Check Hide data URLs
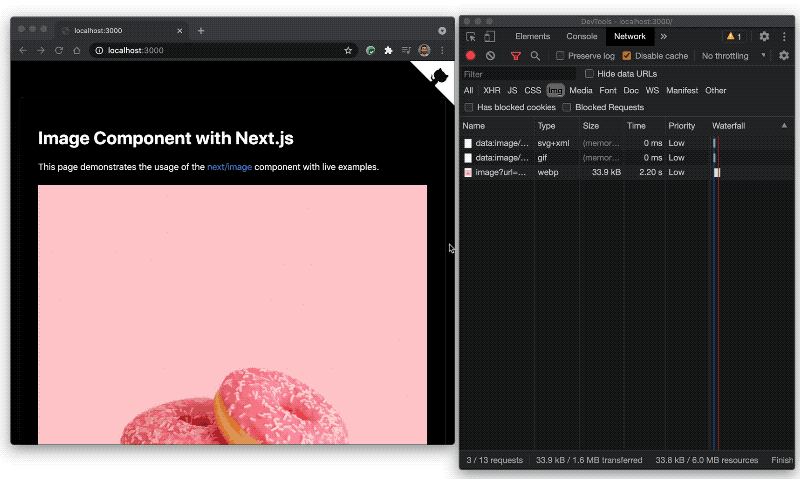Screen dimensions: 800x479 [x=589, y=73]
